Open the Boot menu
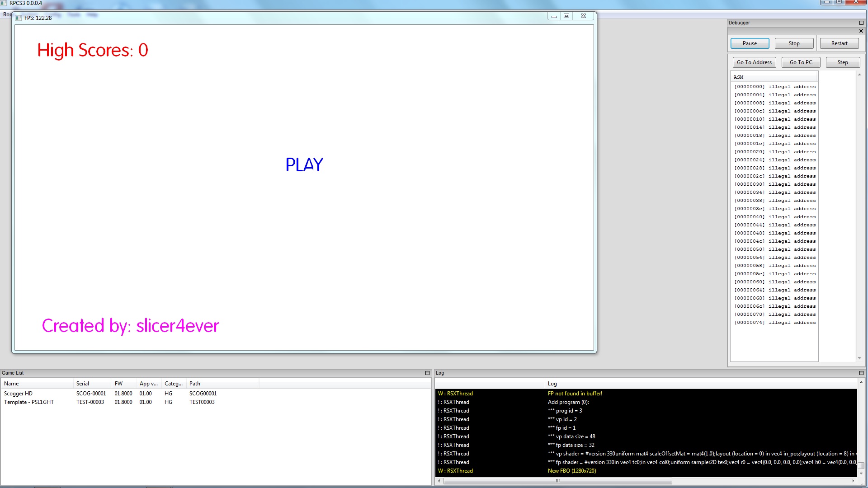The height and width of the screenshot is (488, 868). pos(6,14)
